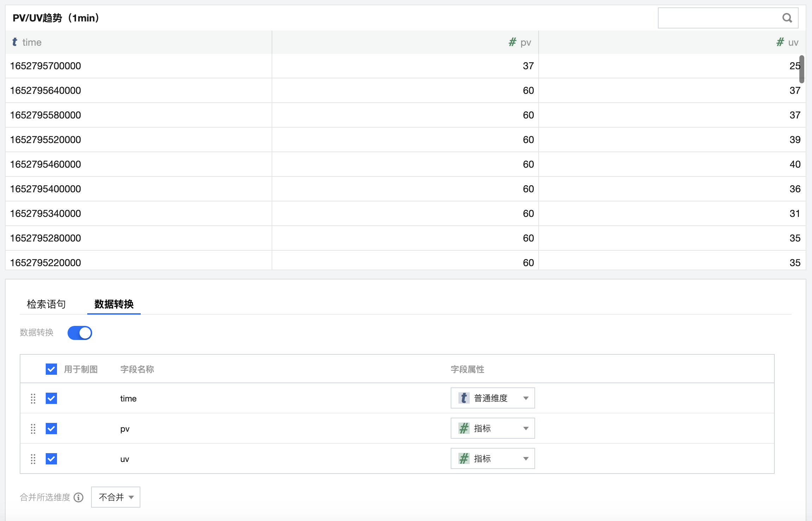Click drag handle icon for pv row
The width and height of the screenshot is (812, 521).
tap(33, 429)
